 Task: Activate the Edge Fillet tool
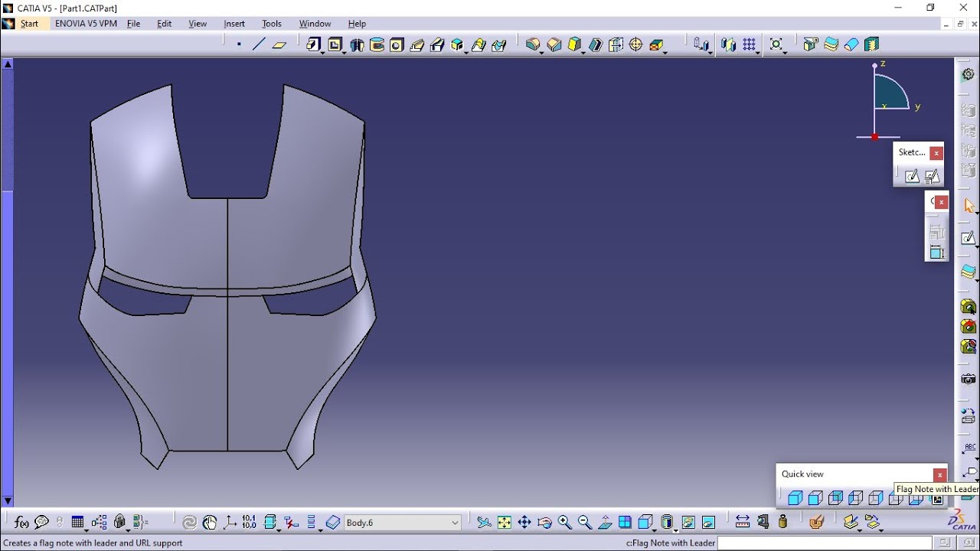[x=532, y=45]
